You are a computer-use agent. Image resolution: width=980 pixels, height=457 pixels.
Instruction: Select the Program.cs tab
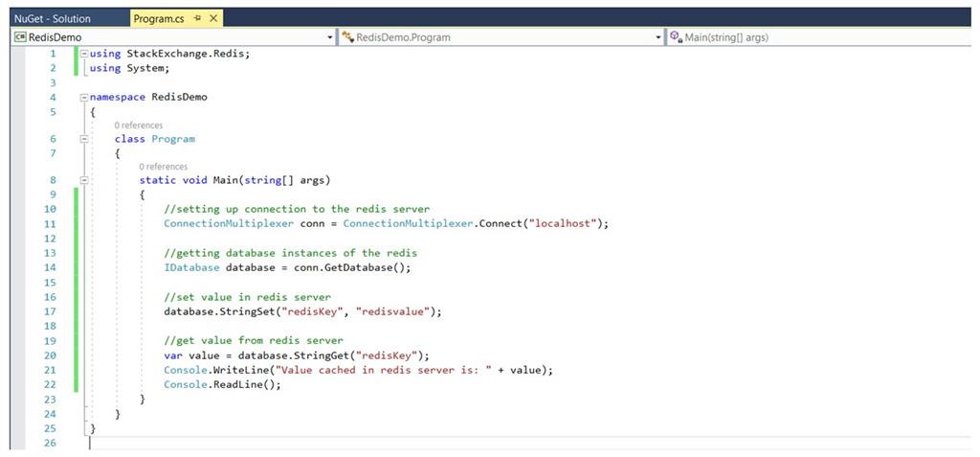(159, 18)
